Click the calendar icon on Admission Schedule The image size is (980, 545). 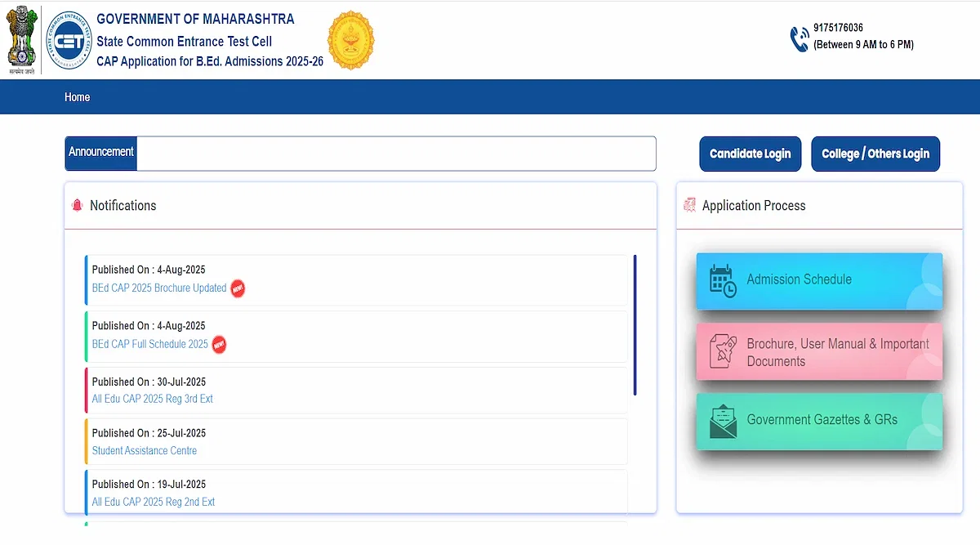(x=723, y=280)
